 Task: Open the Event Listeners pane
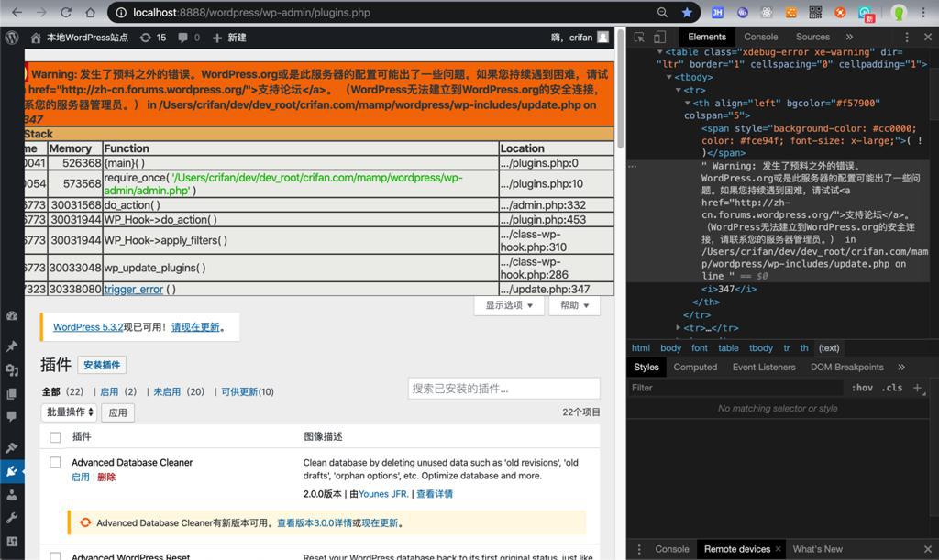click(764, 367)
